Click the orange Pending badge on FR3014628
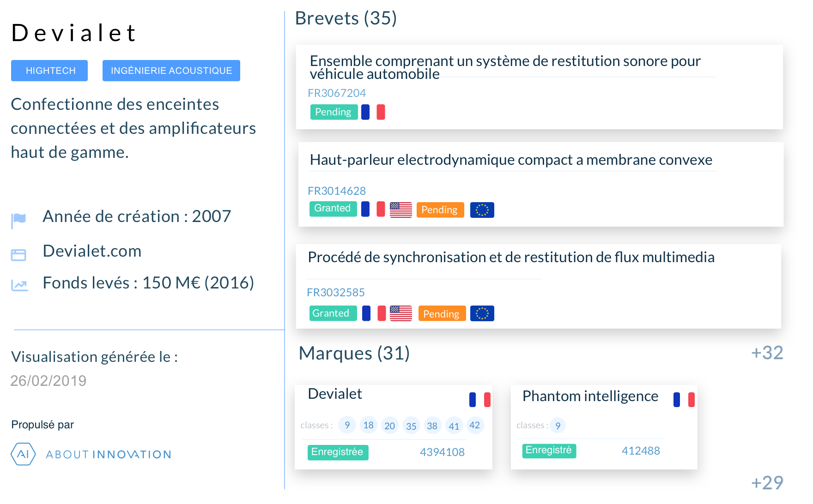Screen dimensions: 813x504 pyautogui.click(x=440, y=210)
